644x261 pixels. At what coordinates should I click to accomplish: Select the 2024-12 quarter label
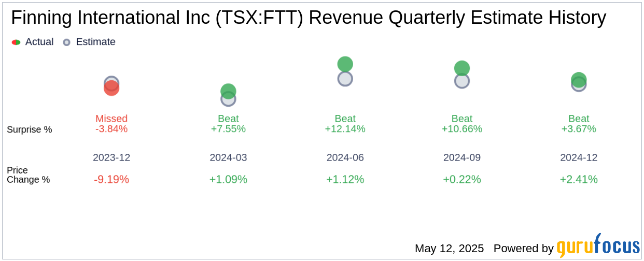[579, 157]
